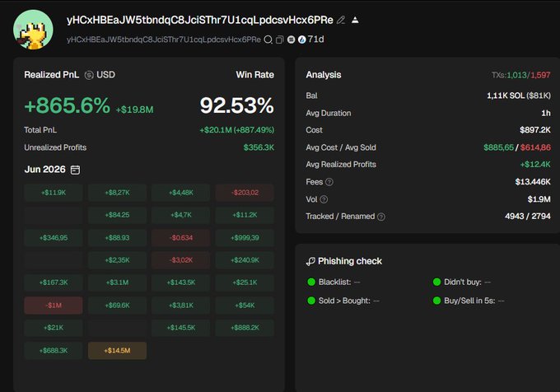Select the +$8,27K daily PnL cell
The width and height of the screenshot is (560, 392).
117,193
